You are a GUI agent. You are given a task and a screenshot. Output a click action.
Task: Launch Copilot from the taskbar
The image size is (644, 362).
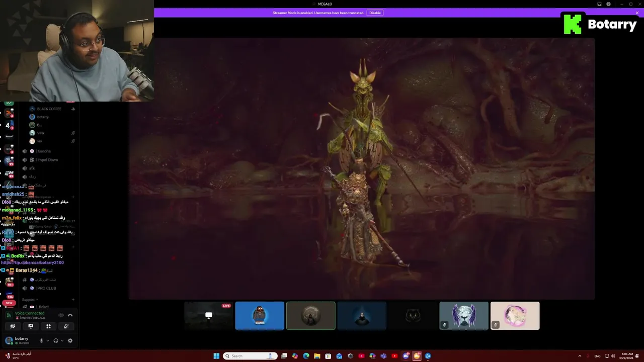(x=295, y=356)
